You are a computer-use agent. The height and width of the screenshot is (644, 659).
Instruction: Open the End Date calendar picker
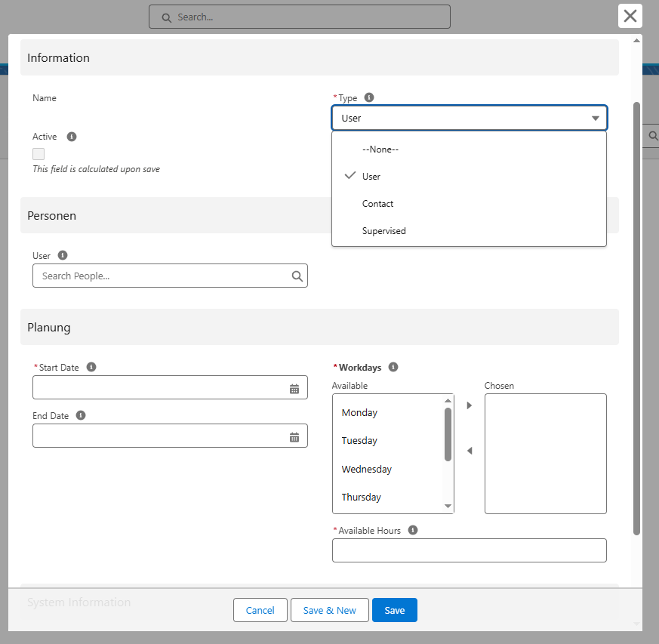pyautogui.click(x=294, y=437)
